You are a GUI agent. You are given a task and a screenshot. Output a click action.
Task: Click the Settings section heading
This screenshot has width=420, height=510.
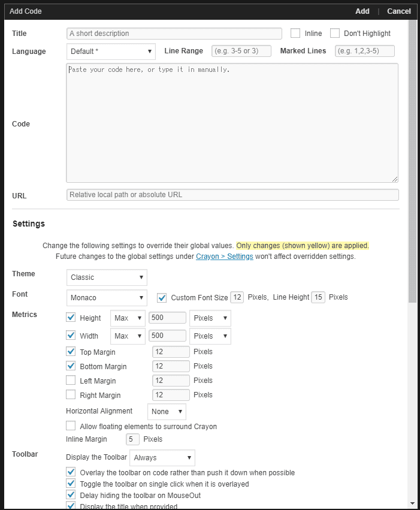coord(29,224)
